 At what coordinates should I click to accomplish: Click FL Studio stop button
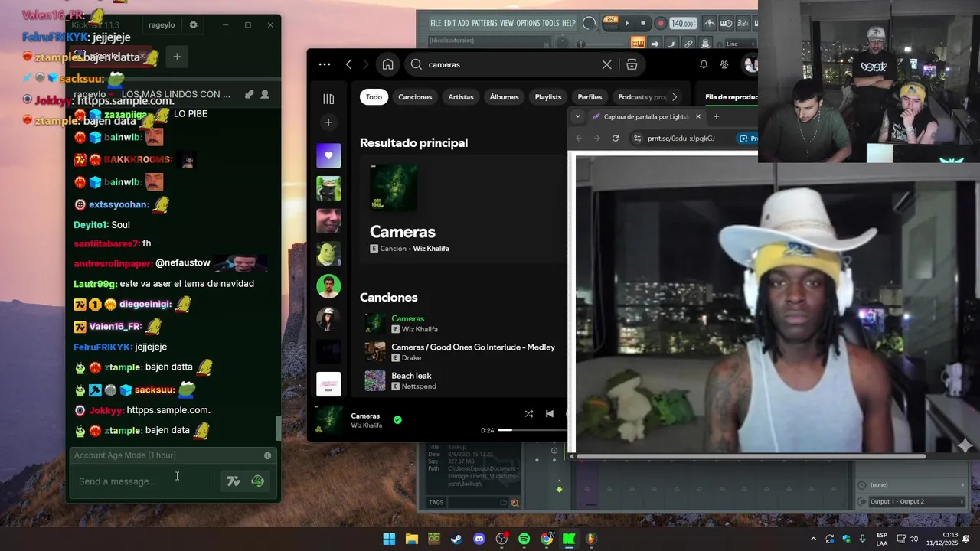pos(643,24)
